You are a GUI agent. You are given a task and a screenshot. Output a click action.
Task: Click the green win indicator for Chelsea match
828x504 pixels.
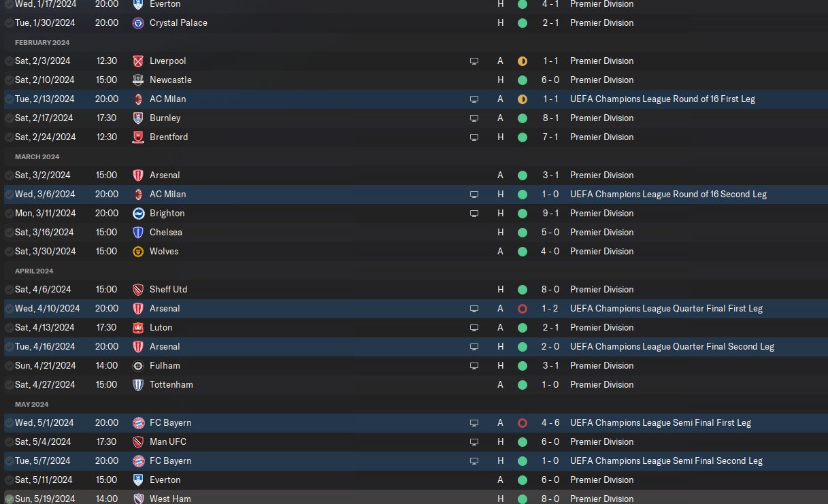point(522,232)
